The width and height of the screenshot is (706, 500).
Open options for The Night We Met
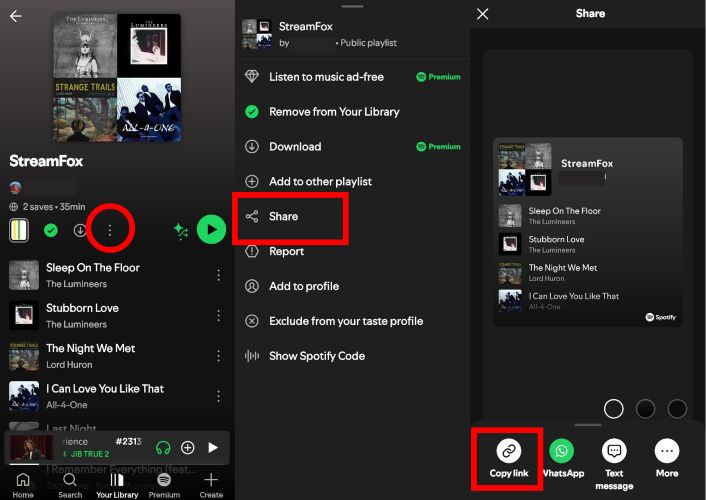coord(218,356)
